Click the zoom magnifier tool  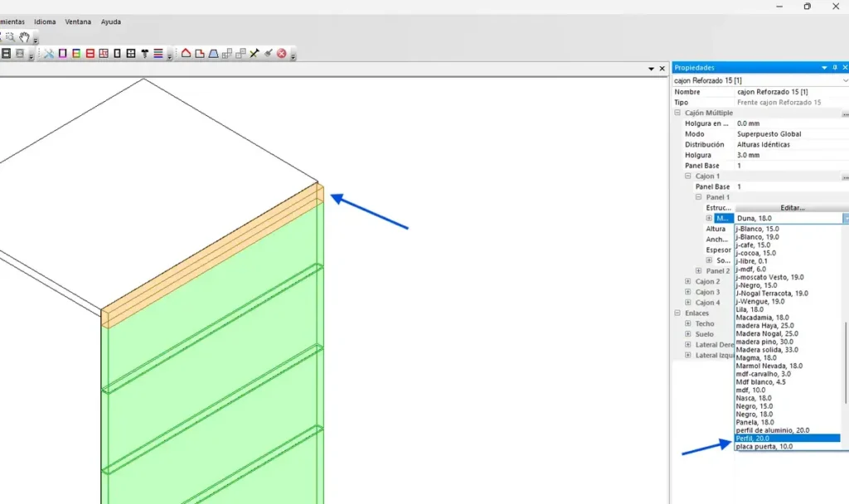[10, 37]
